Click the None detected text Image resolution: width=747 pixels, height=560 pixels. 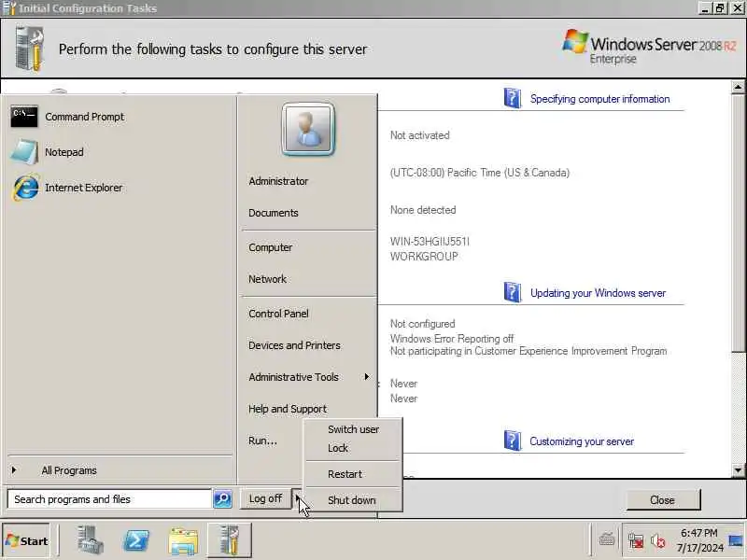423,210
